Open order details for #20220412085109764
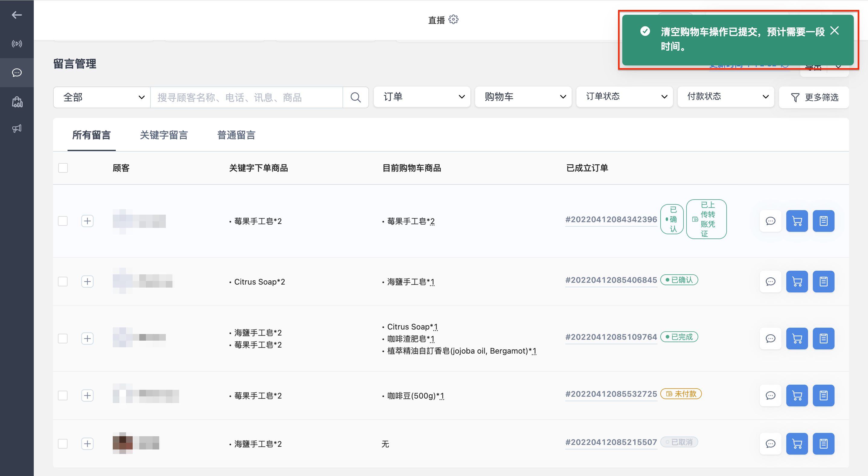 point(823,339)
